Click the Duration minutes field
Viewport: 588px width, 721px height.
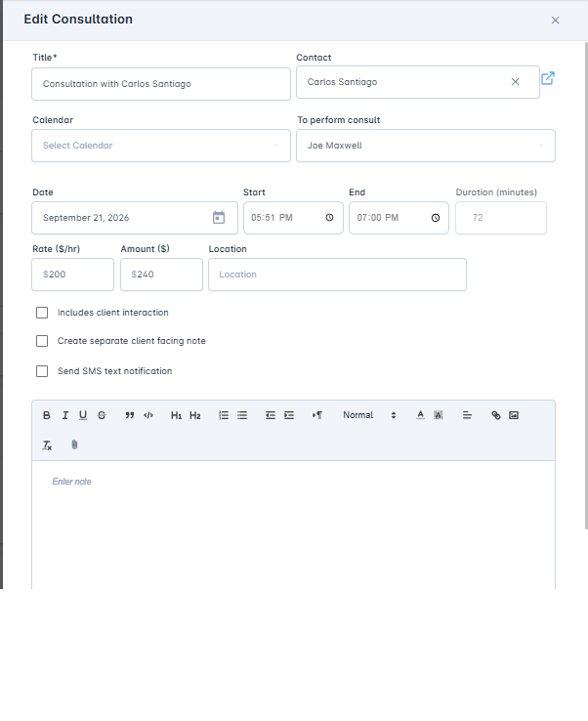pos(501,218)
